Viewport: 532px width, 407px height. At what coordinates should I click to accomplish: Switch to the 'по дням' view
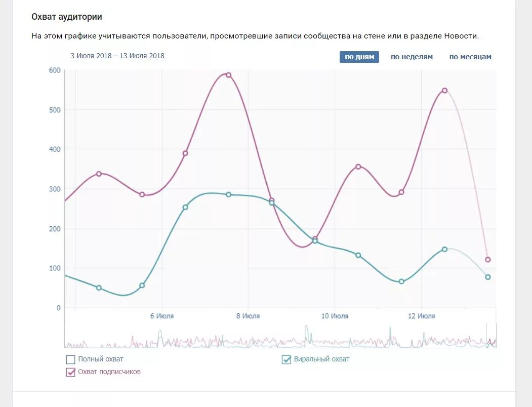pyautogui.click(x=359, y=57)
